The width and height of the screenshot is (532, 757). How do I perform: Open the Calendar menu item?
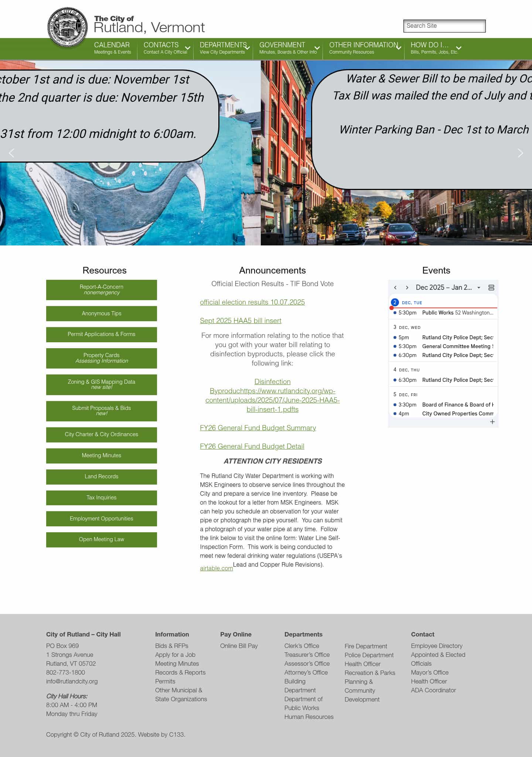[112, 48]
